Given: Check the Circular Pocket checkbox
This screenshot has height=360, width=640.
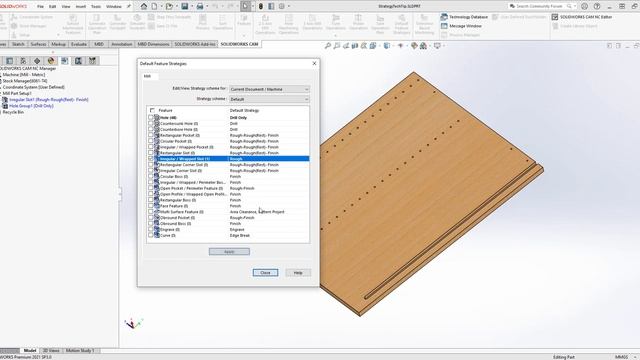Looking at the screenshot, I should click(151, 141).
